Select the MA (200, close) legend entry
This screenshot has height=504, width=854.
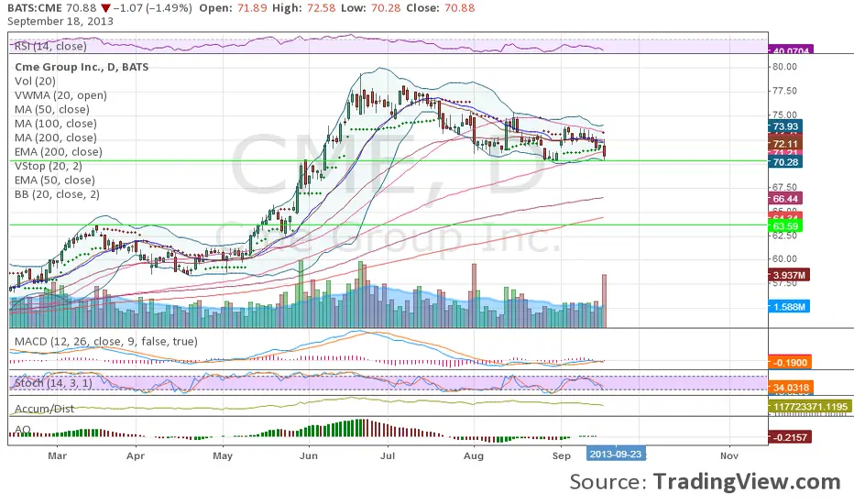[x=56, y=137]
